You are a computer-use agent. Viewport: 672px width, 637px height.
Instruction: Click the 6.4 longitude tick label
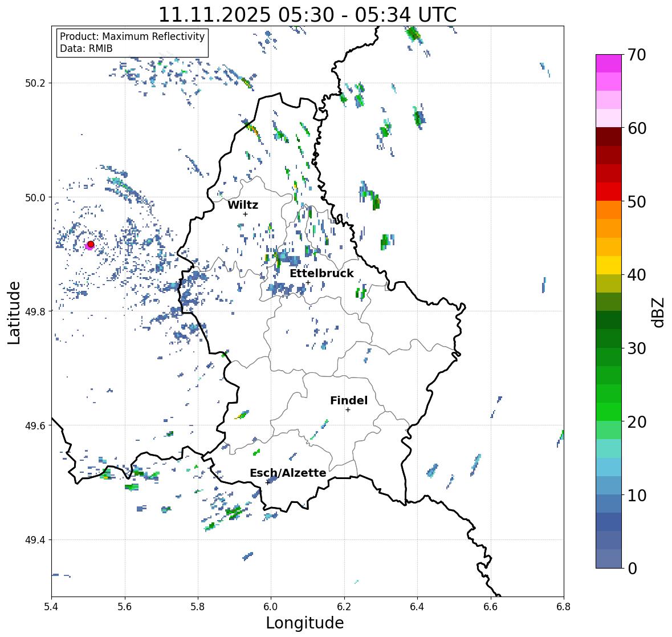(x=417, y=607)
